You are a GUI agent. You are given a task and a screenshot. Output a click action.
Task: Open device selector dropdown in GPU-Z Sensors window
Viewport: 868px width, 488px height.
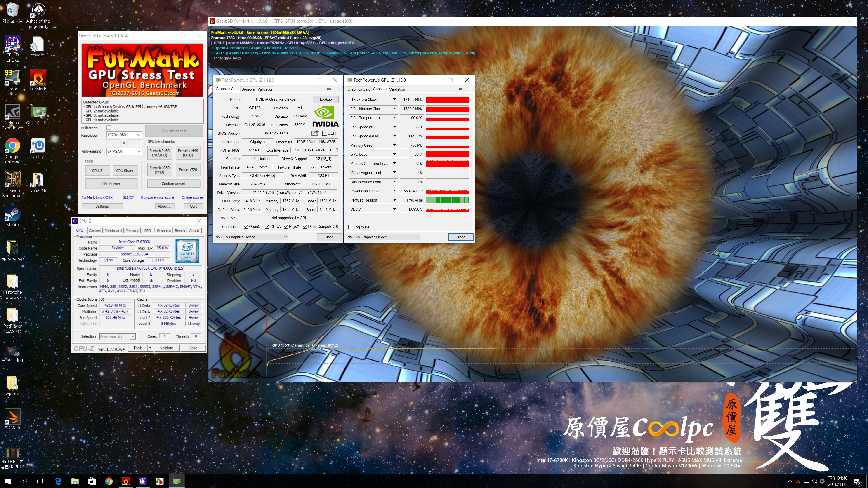point(383,237)
